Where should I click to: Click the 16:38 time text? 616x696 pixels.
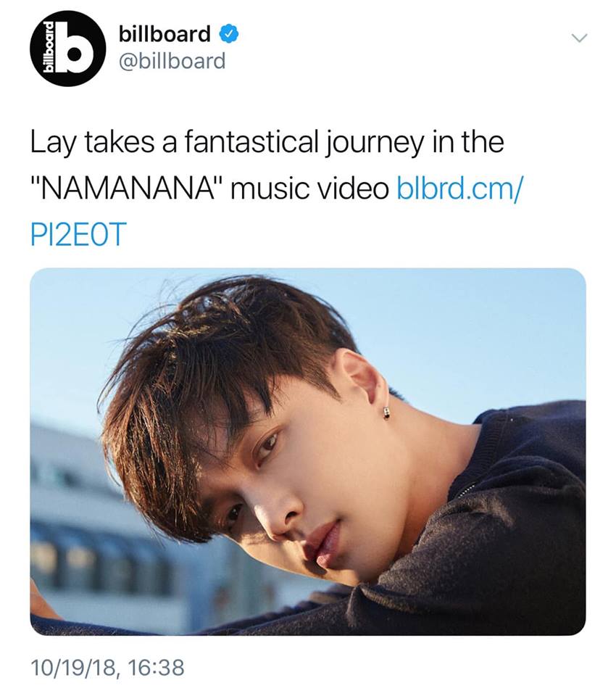155,667
